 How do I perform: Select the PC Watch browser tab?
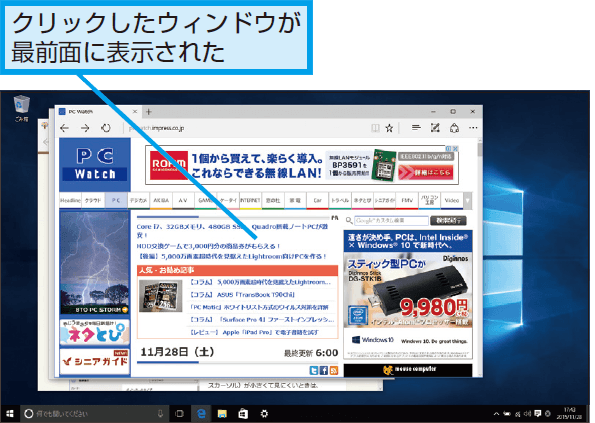[x=99, y=112]
